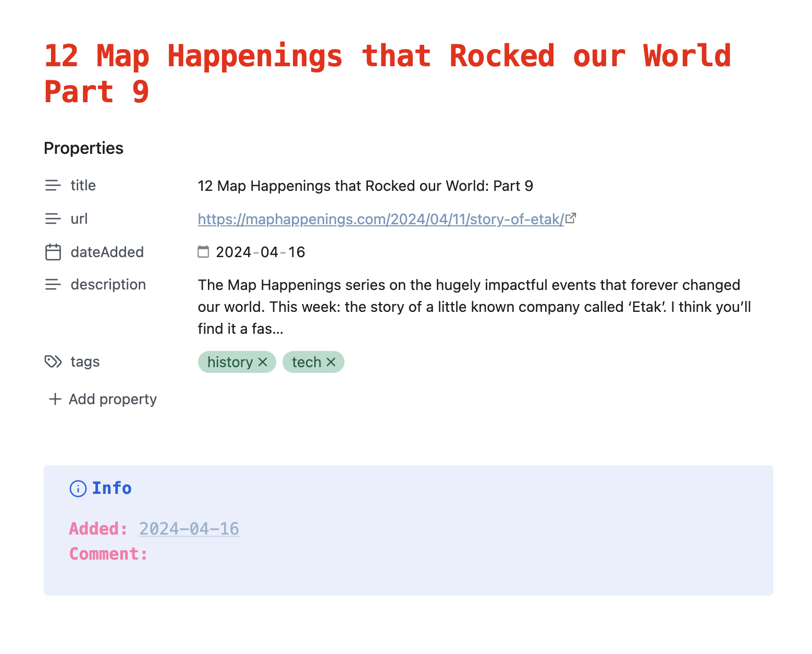This screenshot has width=812, height=654.
Task: Remove the history tag
Action: click(263, 362)
